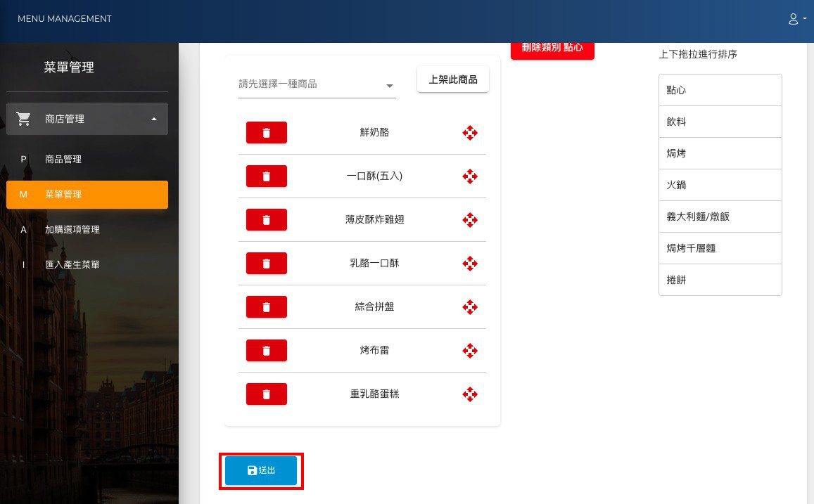Click the shopping cart icon in 商店管理

point(23,119)
